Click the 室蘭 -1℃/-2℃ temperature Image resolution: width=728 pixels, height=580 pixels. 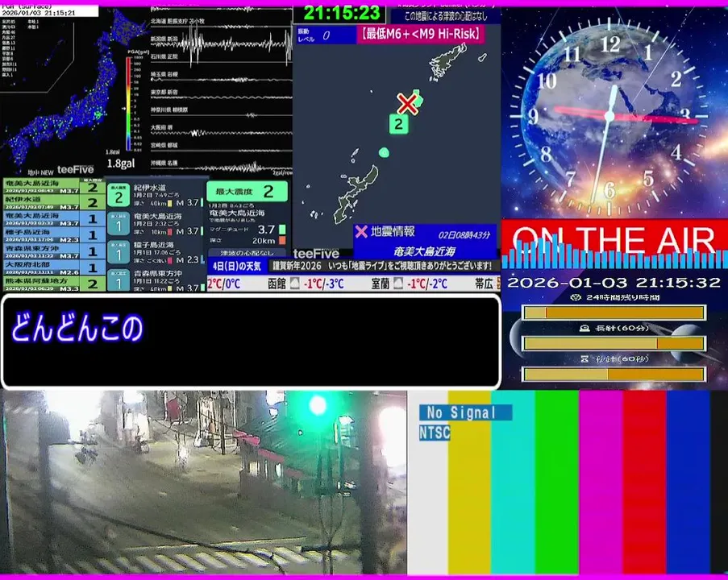[x=426, y=284]
